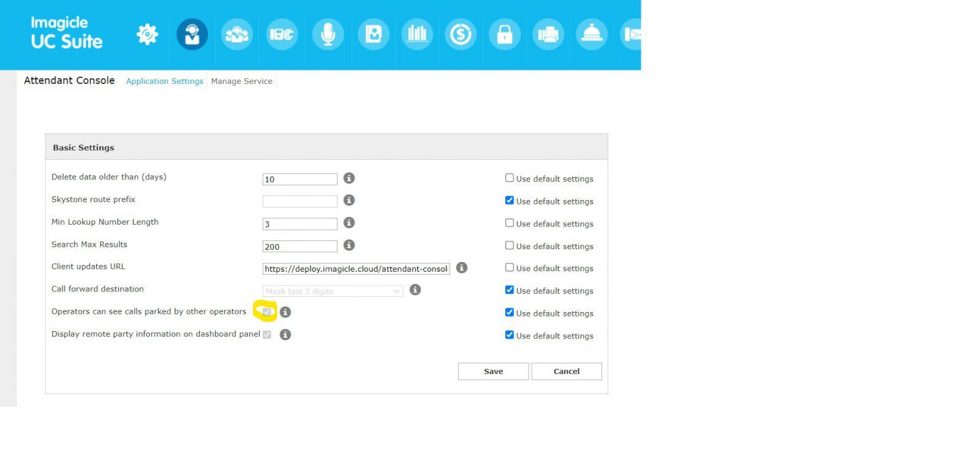Toggle Operators can see parked calls checkbox
This screenshot has width=980, height=462.
point(267,312)
